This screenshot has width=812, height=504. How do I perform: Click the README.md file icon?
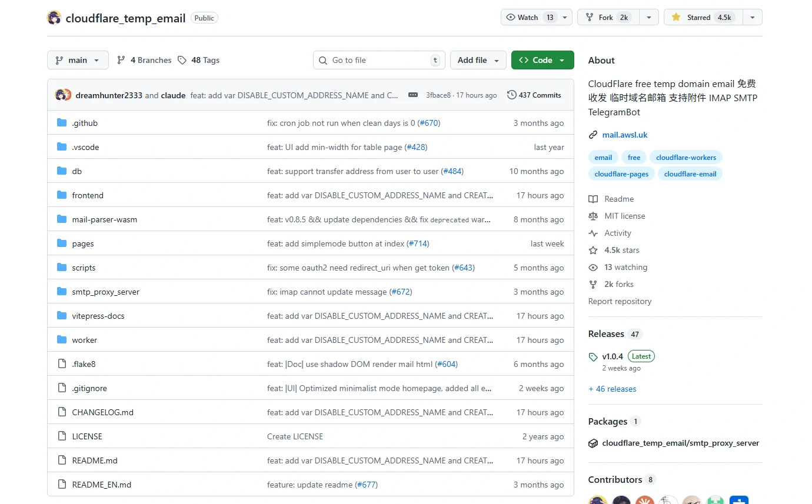click(62, 460)
